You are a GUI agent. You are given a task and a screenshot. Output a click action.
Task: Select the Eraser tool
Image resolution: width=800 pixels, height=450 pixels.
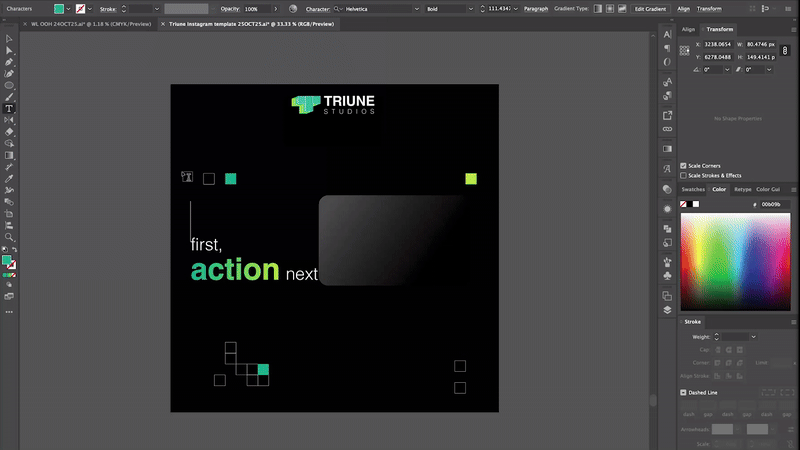[9, 132]
